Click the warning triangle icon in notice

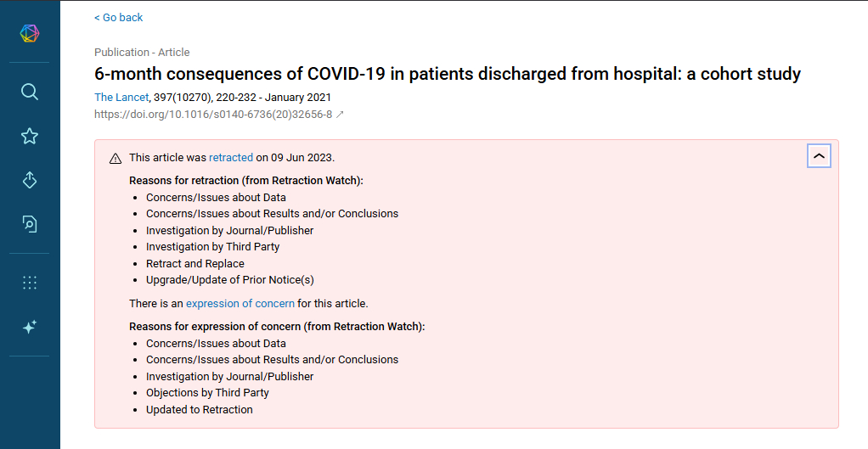(116, 159)
